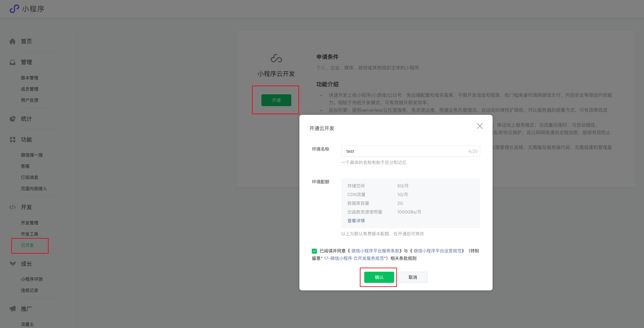644x328 pixels.
Task: Open 微信搜一搜 in the sidebar
Action: (x=32, y=155)
